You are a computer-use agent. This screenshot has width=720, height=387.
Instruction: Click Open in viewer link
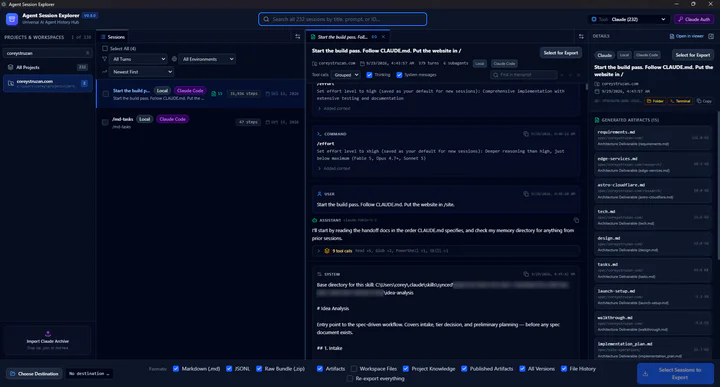(686, 36)
